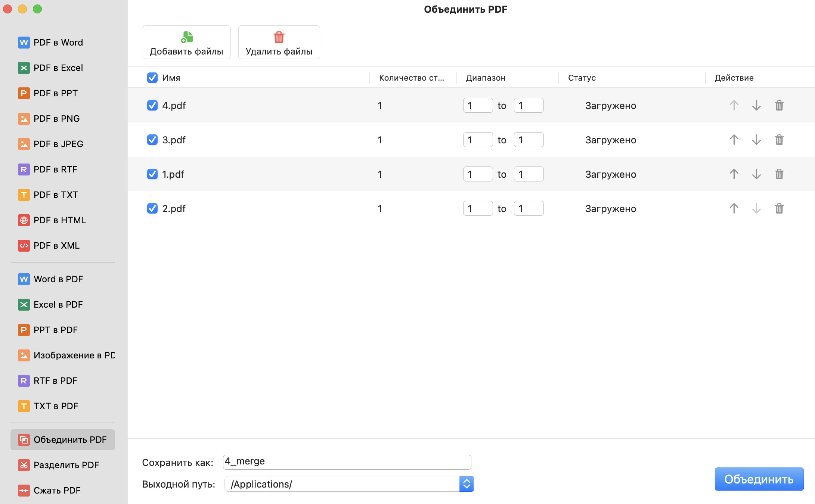Screen dimensions: 815x504
Task: Uncheck the 4.pdf checkbox
Action: pyautogui.click(x=152, y=106)
